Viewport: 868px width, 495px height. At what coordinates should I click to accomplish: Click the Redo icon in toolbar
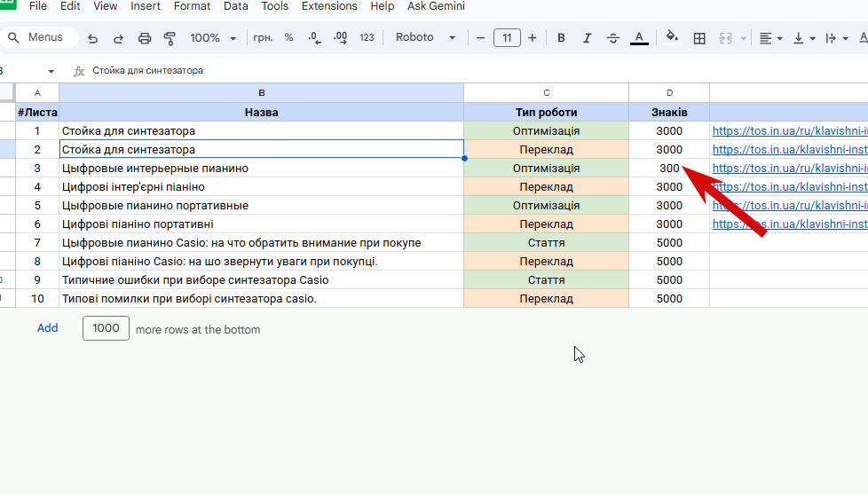coord(118,38)
